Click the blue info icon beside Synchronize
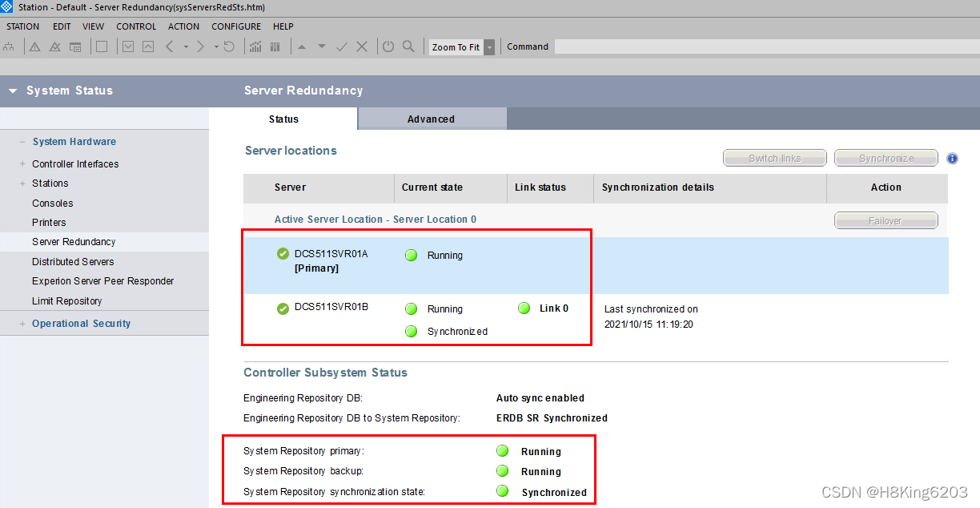The width and height of the screenshot is (980, 508). pyautogui.click(x=952, y=159)
